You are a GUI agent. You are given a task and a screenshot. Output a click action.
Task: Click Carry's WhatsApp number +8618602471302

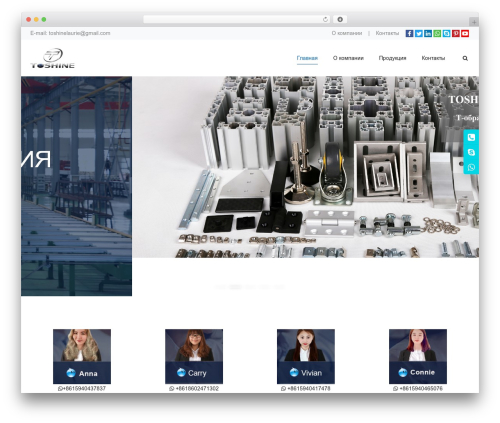click(194, 389)
